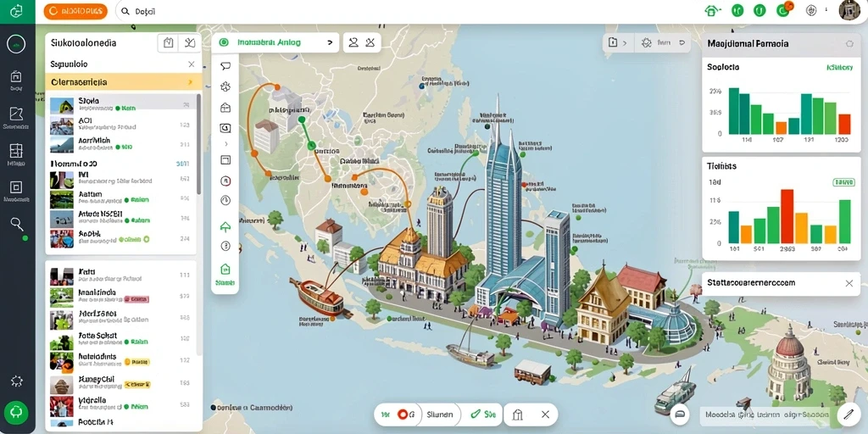Click the globe icon near profile picture
868x434 pixels.
[x=811, y=10]
